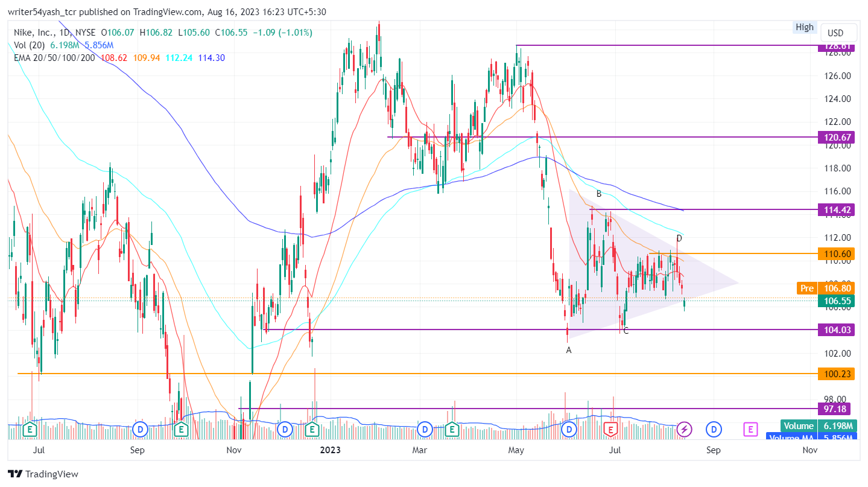Screen dimensions: 868x487
Task: Click the high price H106.82
Action: 156,33
